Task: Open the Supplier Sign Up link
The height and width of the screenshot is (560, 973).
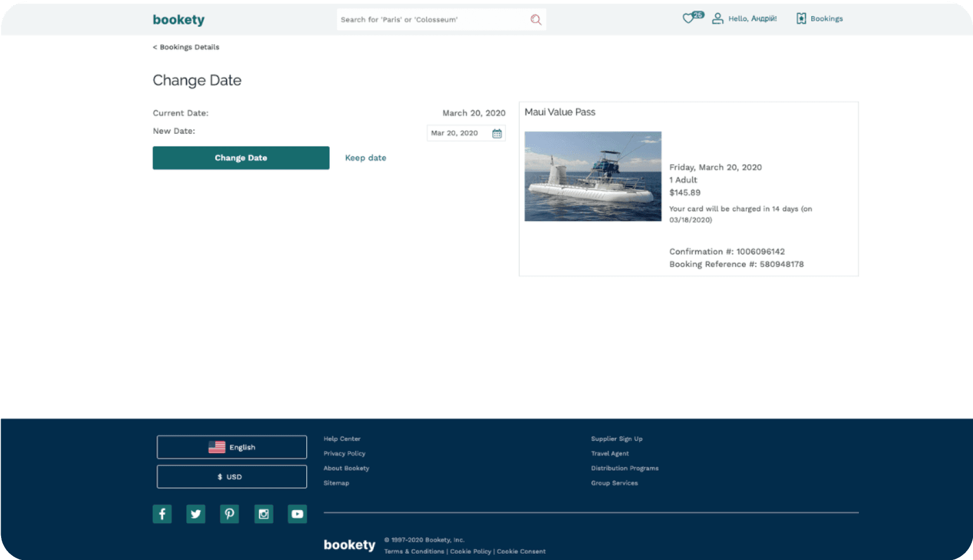Action: click(617, 439)
